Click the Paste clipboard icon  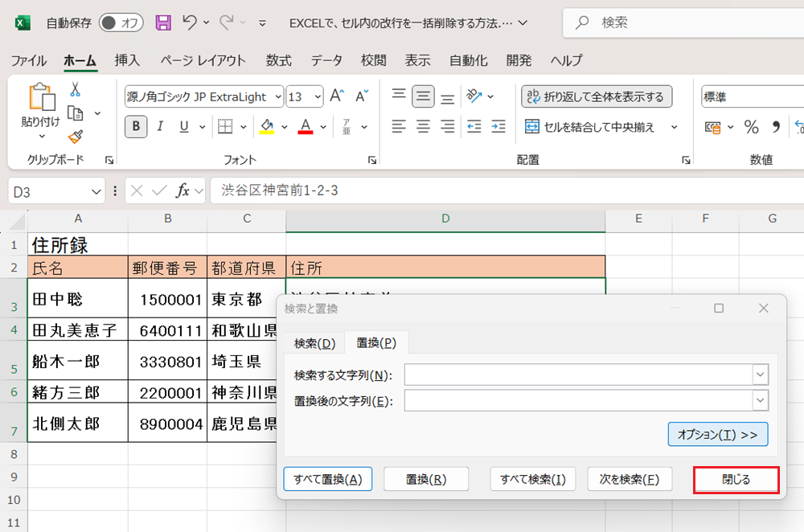pyautogui.click(x=42, y=97)
